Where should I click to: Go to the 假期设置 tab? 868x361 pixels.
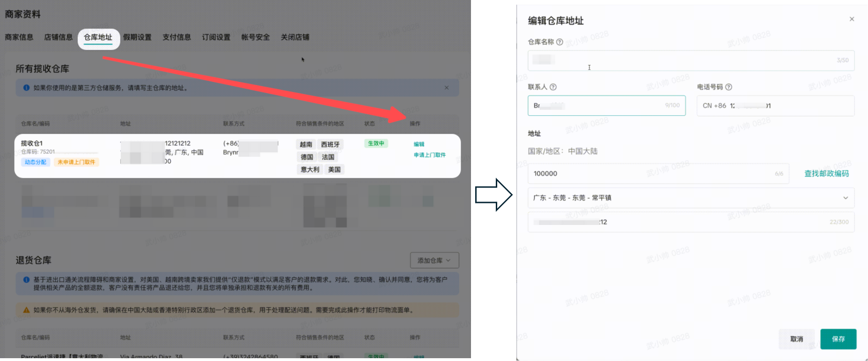click(137, 37)
